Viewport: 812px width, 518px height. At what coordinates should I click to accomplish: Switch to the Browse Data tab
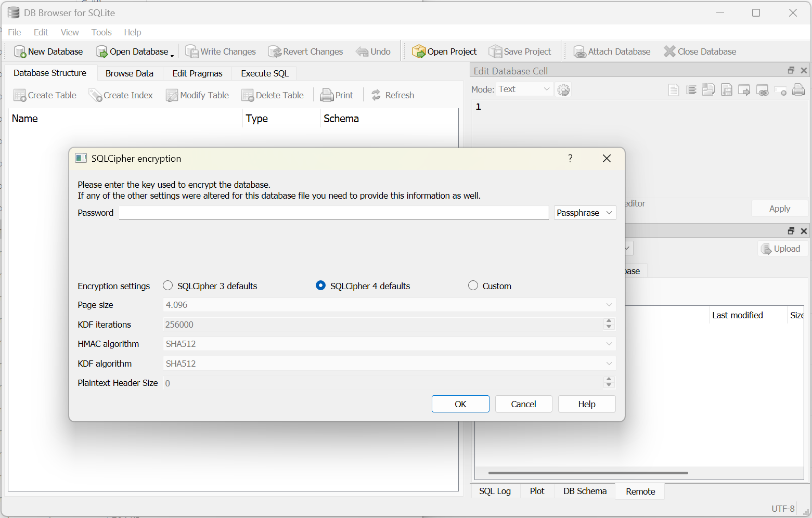coord(130,73)
